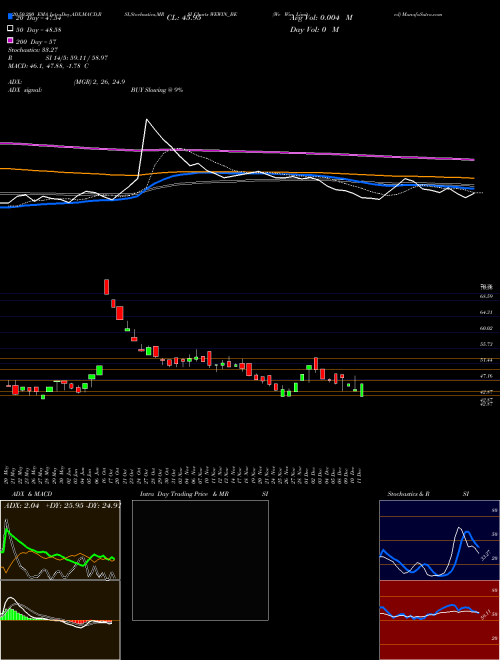Click the 60.02 price axis label
The height and width of the screenshot is (660, 500).
486,328
